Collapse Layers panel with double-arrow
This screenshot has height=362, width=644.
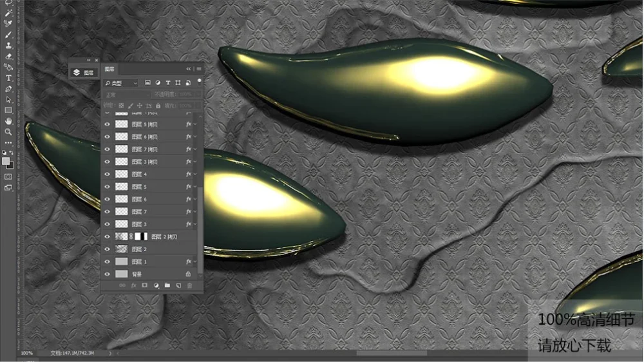tap(189, 69)
